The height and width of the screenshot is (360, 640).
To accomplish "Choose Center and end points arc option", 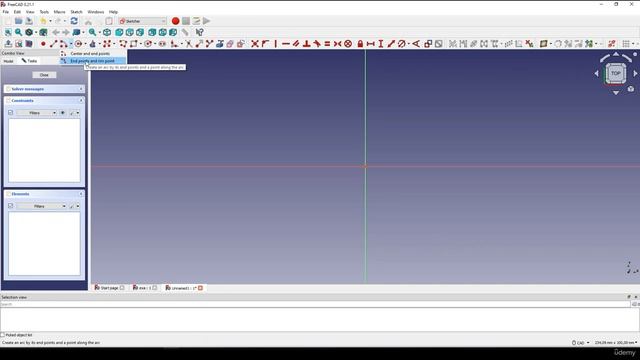I will 93,53.
